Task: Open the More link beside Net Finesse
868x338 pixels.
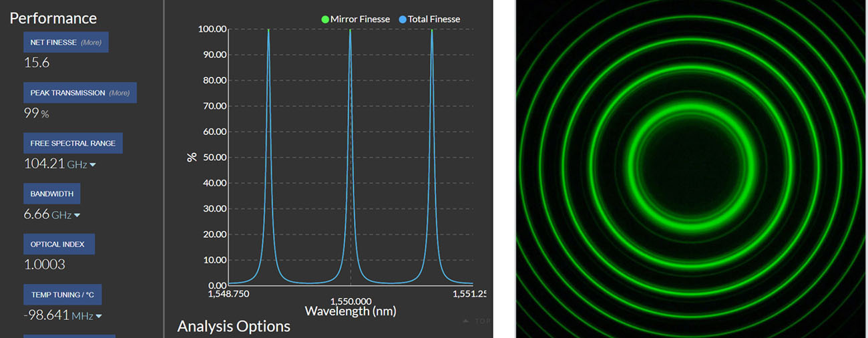Action: click(x=91, y=42)
